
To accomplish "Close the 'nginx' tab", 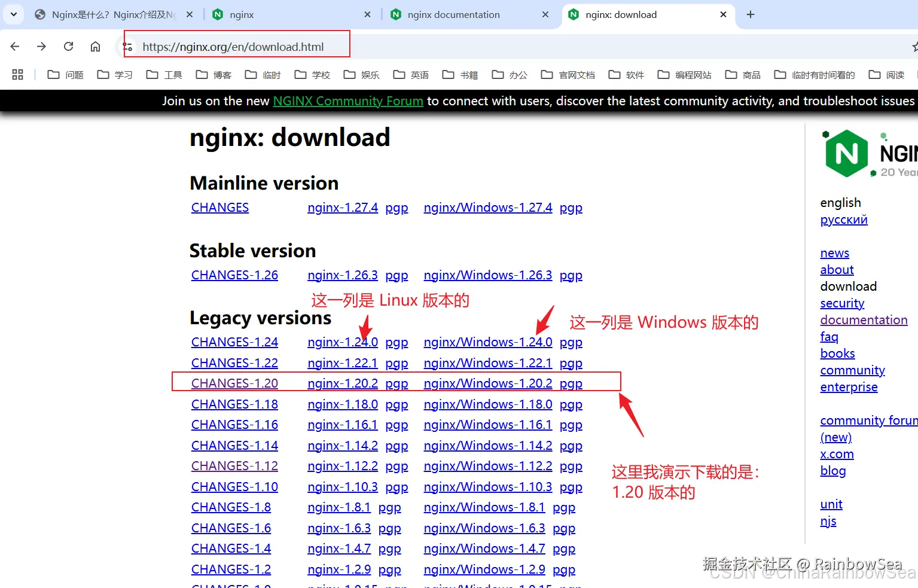I will [367, 14].
